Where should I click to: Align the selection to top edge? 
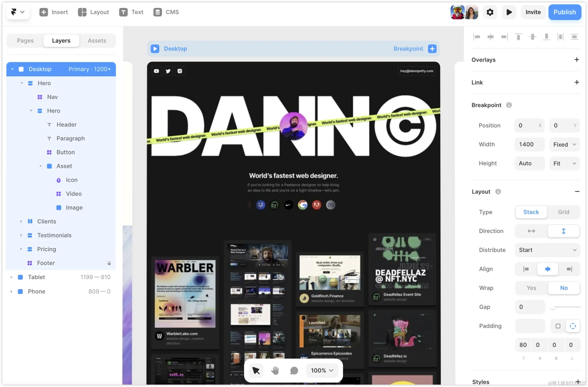(x=518, y=37)
